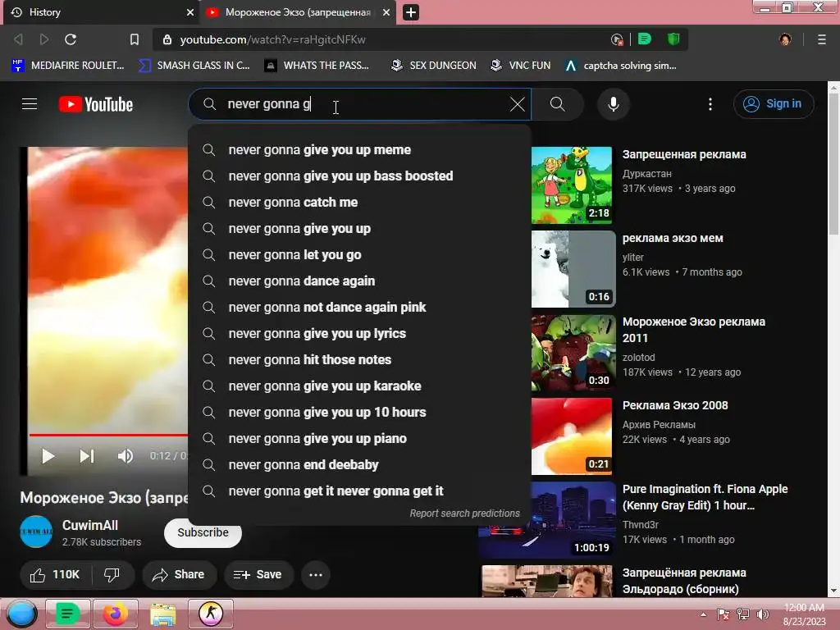Pick 'never gonna give you up lyrics'

[359, 334]
